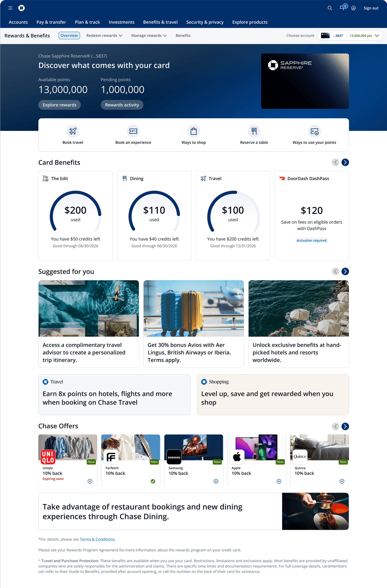
Task: Click the search magnifier icon
Action: [x=330, y=8]
